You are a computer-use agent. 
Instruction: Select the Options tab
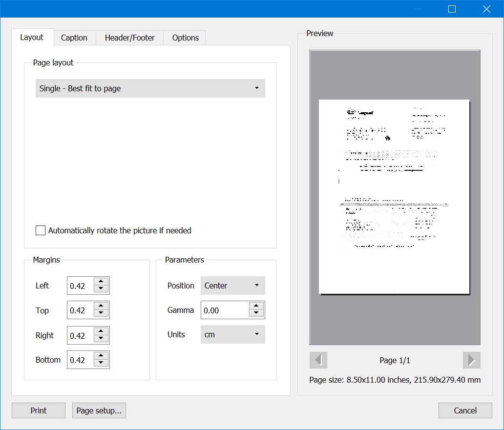pos(185,38)
